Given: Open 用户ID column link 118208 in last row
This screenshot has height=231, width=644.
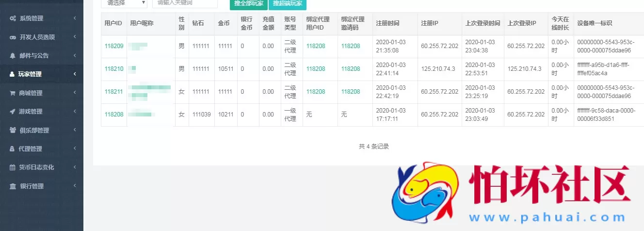Looking at the screenshot, I should 114,115.
